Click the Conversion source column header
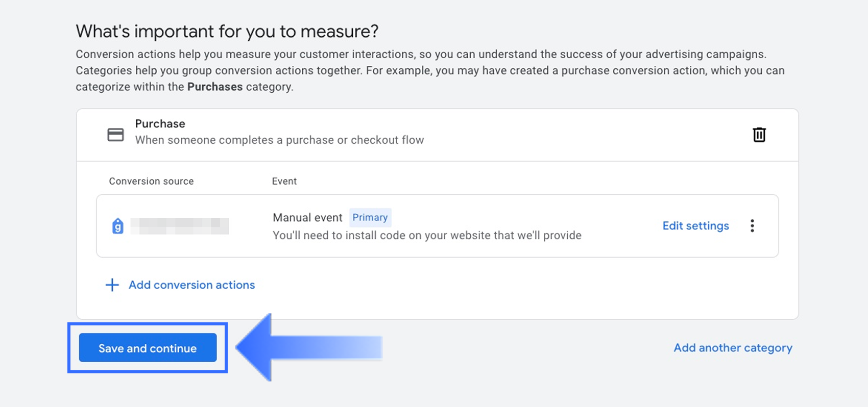Screen dimensions: 868x407 click(151, 181)
